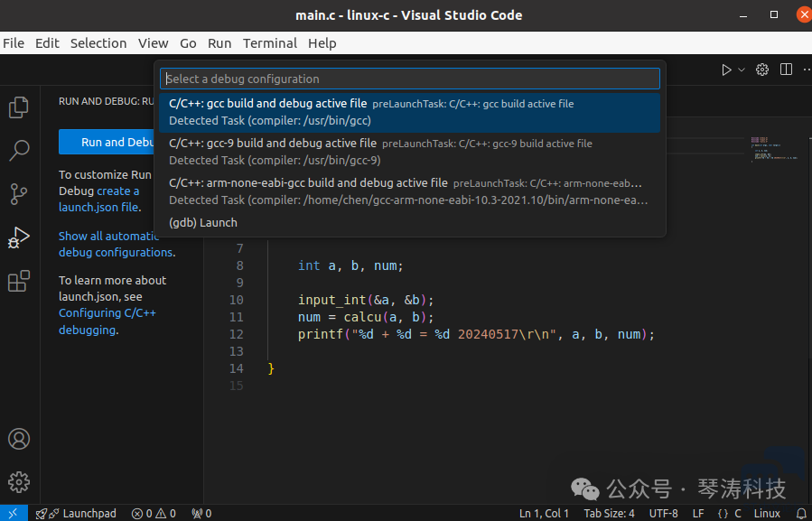Open the File menu

coord(14,43)
